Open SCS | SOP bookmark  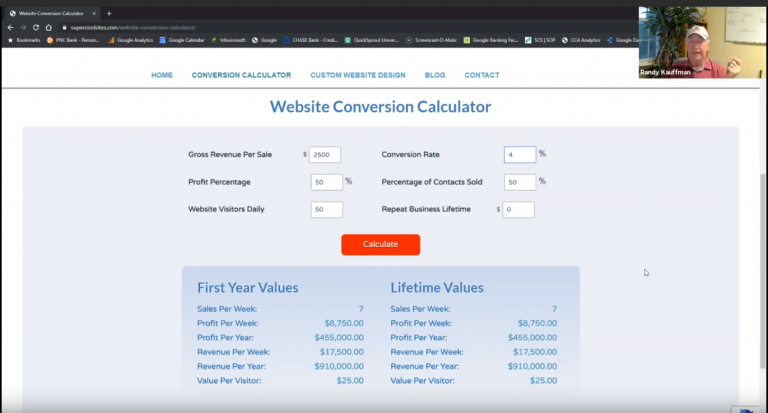[x=540, y=40]
